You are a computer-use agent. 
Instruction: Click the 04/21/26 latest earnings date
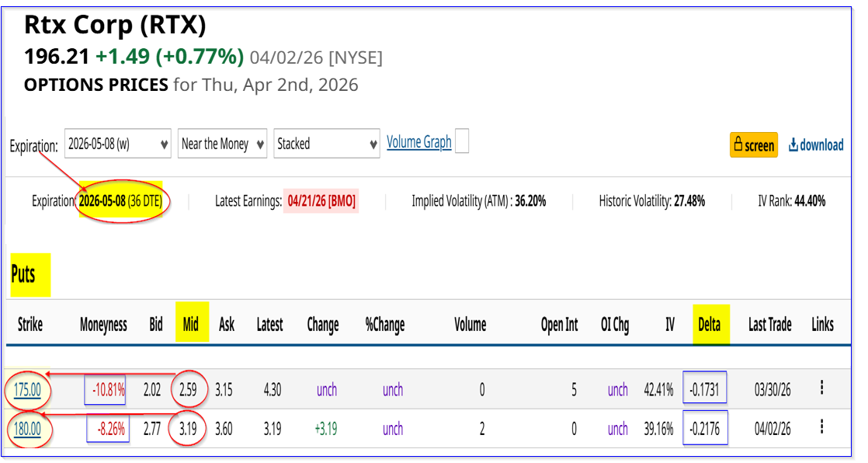[321, 201]
